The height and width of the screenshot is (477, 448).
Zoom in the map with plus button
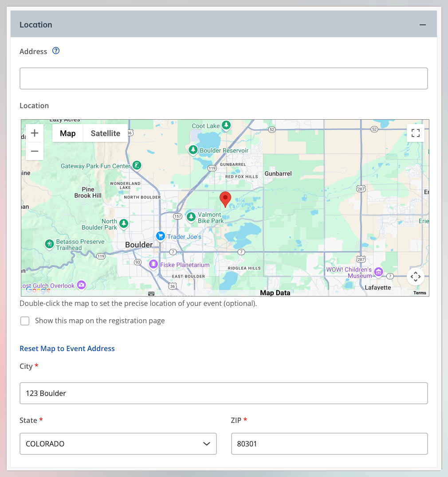click(x=35, y=133)
